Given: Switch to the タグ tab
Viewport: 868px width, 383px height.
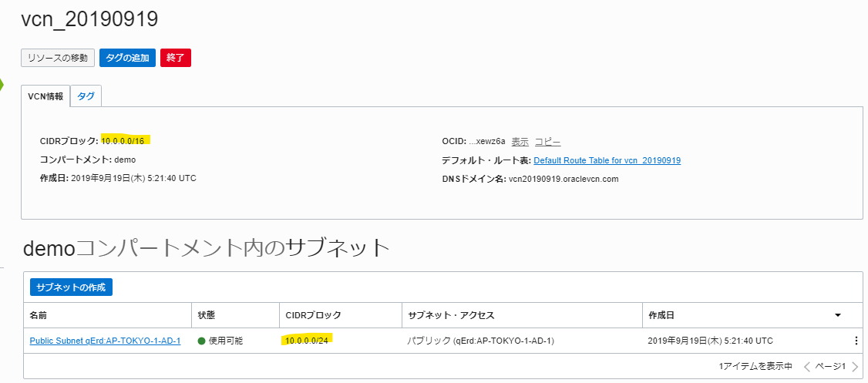Looking at the screenshot, I should (86, 96).
